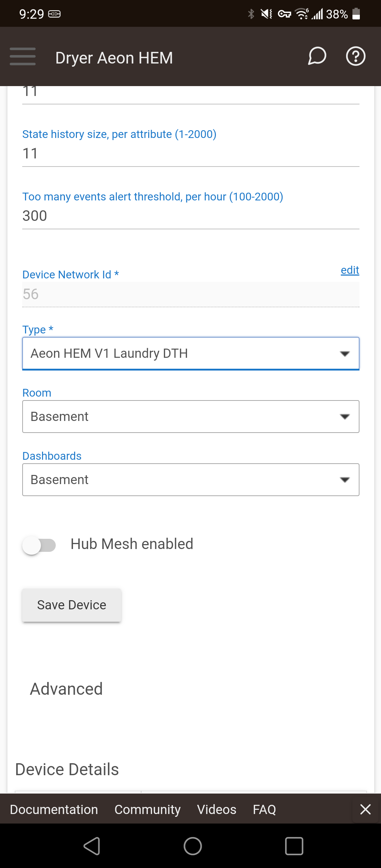Image resolution: width=381 pixels, height=868 pixels.
Task: Expand the Room dropdown
Action: coord(191,416)
